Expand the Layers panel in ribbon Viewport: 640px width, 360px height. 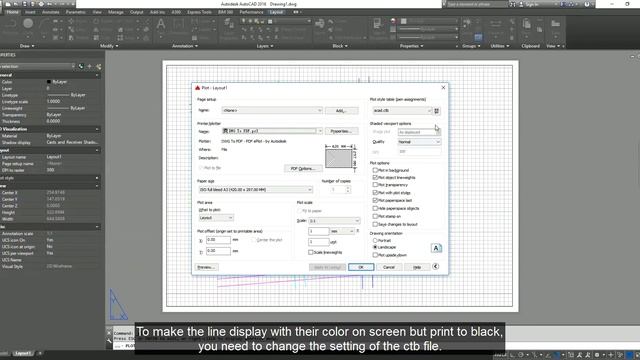click(265, 46)
